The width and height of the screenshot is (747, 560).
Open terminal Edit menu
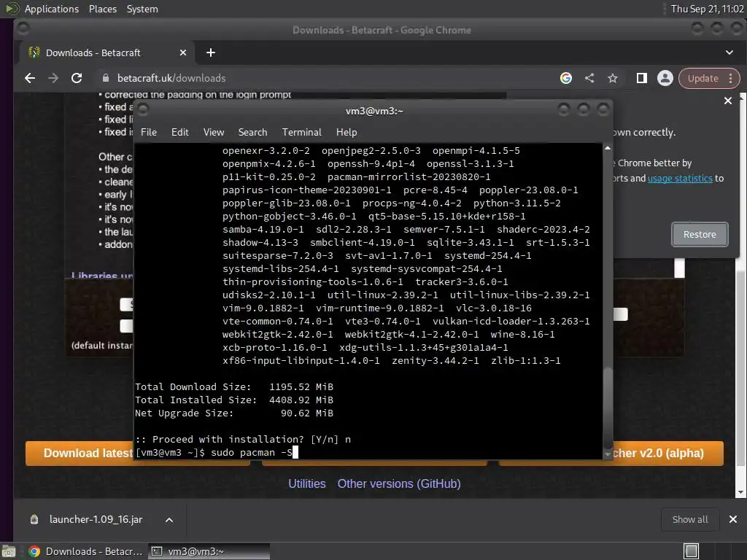[179, 133]
